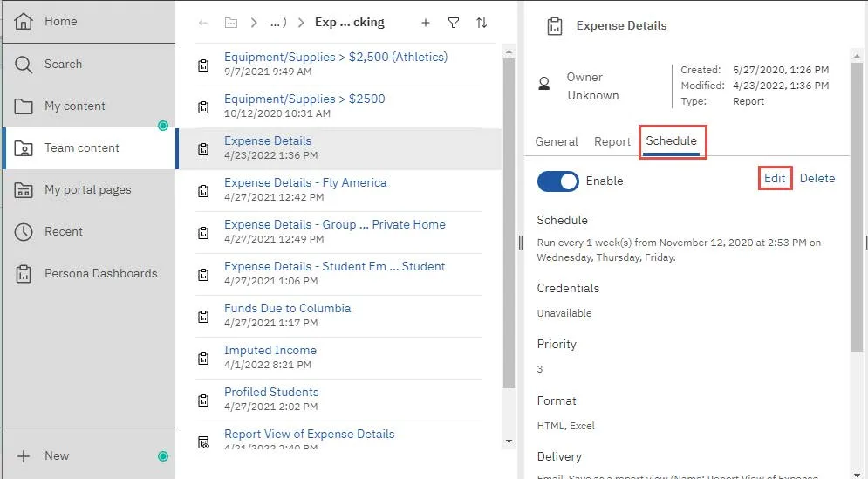The height and width of the screenshot is (479, 868).
Task: Open Expense Details - Group ... Private Home
Action: [334, 225]
